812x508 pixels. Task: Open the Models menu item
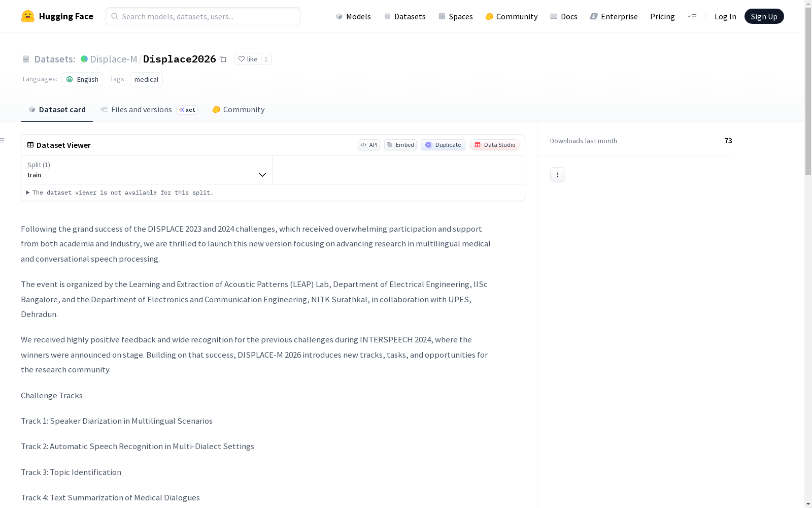[353, 16]
